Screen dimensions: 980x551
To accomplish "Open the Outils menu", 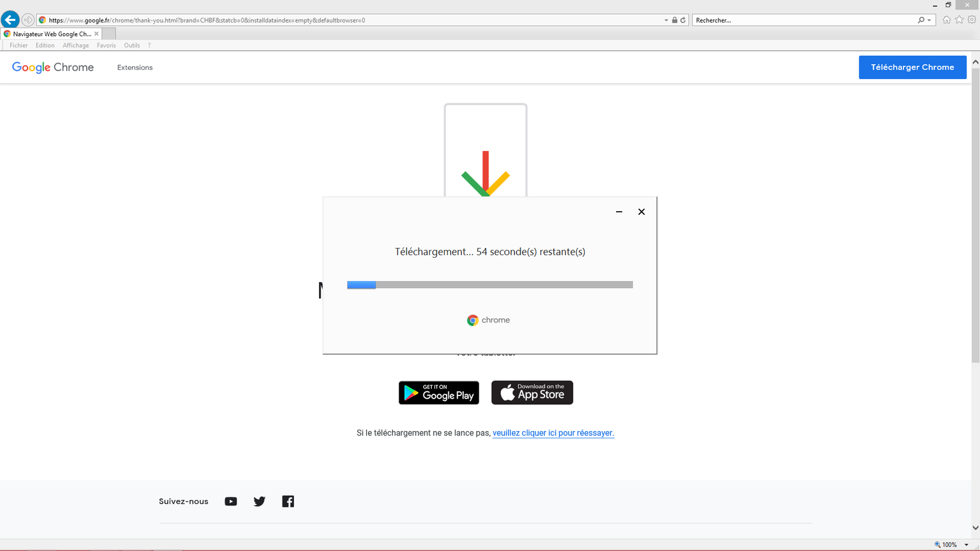I will [132, 45].
